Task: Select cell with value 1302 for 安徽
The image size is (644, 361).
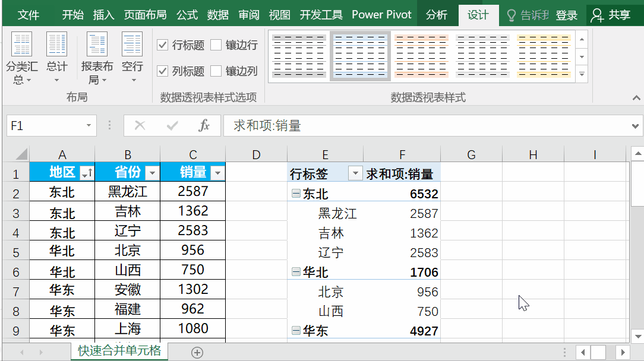Action: coord(193,289)
